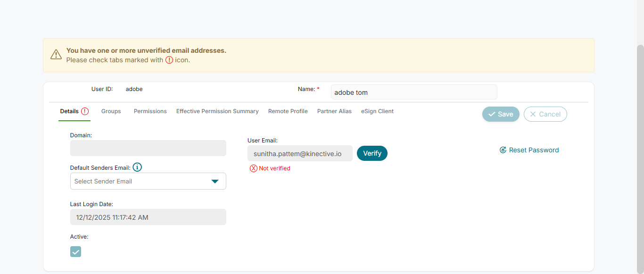Click the Default Senders Email info icon

coord(137,167)
